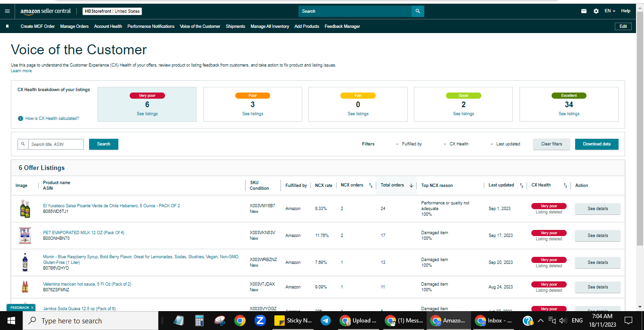Open Zoom from the taskbar
644x330 pixels.
tap(260, 321)
